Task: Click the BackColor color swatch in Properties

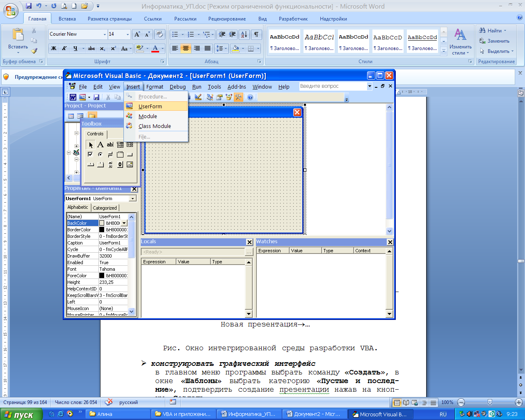Action: (x=102, y=223)
